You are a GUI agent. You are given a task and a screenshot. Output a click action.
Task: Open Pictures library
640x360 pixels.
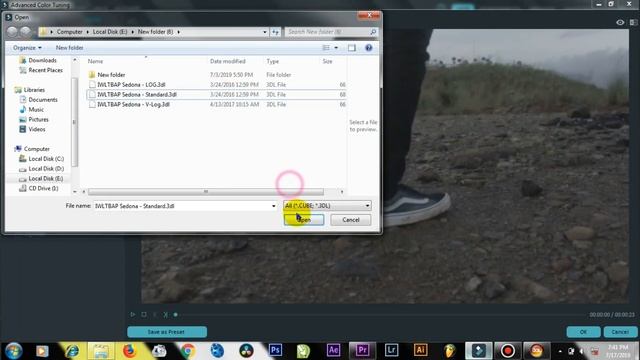[x=38, y=119]
